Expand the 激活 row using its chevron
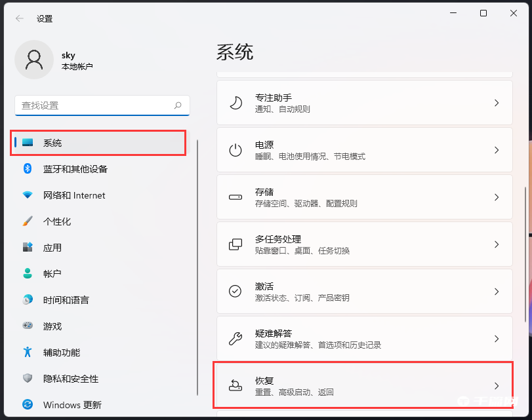Viewport: 532px width, 420px height. pyautogui.click(x=497, y=292)
